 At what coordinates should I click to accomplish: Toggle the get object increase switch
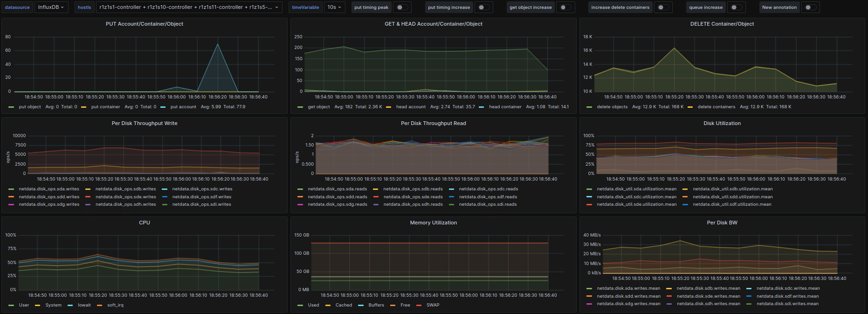pos(565,7)
